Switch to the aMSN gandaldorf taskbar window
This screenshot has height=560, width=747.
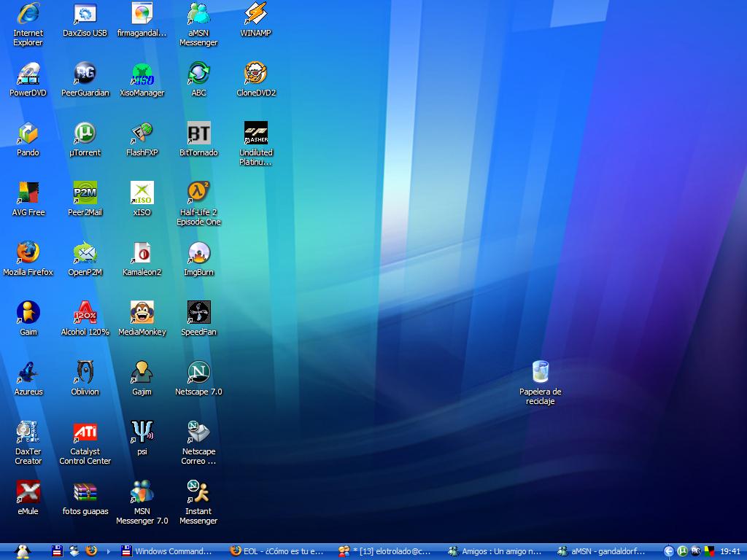click(x=602, y=551)
